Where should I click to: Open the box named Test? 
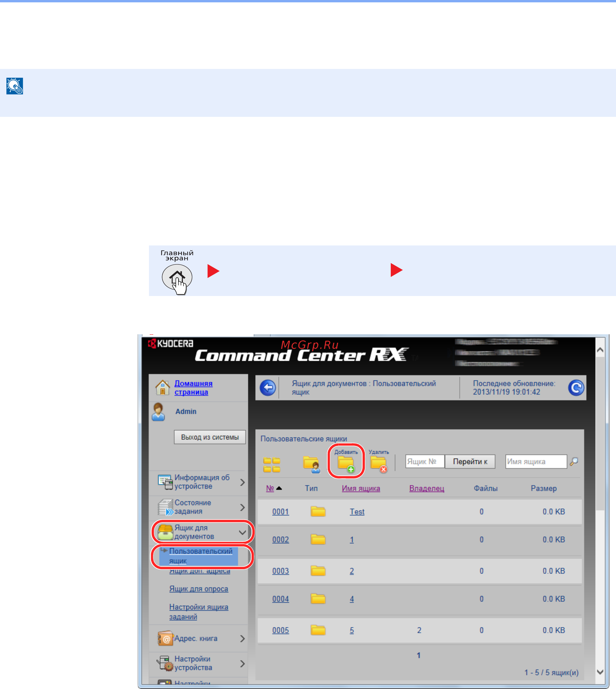357,512
